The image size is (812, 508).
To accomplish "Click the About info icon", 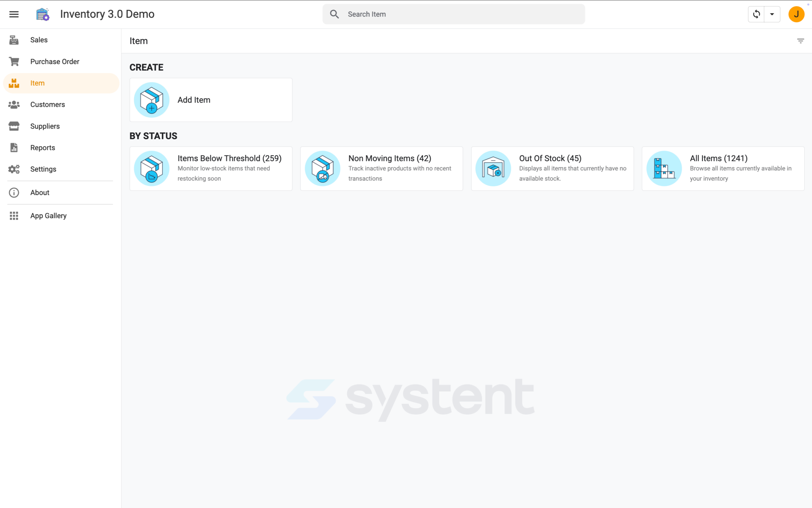I will click(14, 192).
